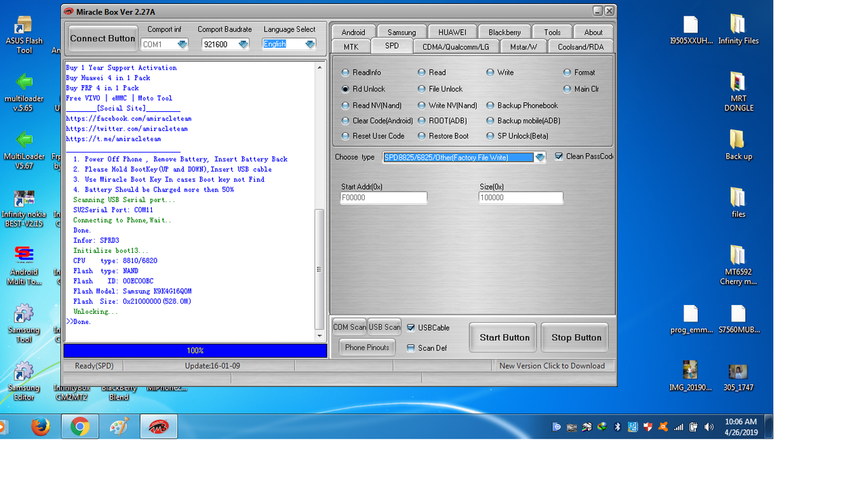Select Clear Code(Android) radio option
Screen dimensions: 868x488
[x=377, y=121]
